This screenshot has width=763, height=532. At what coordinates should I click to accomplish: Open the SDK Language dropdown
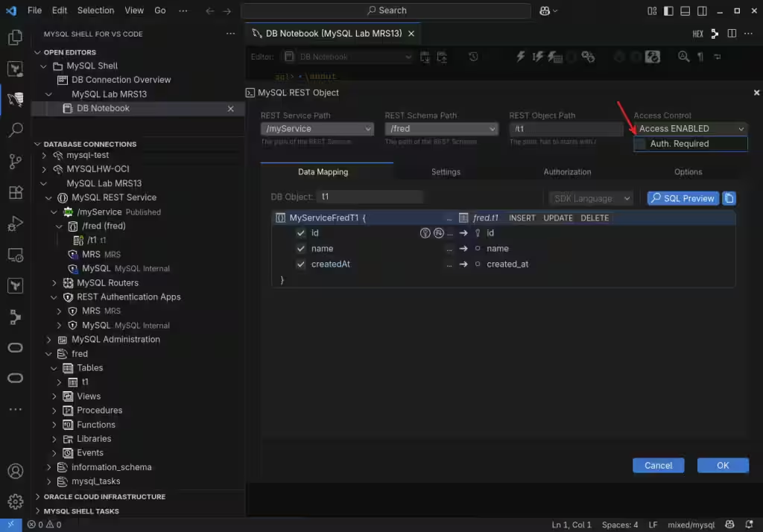pos(591,199)
